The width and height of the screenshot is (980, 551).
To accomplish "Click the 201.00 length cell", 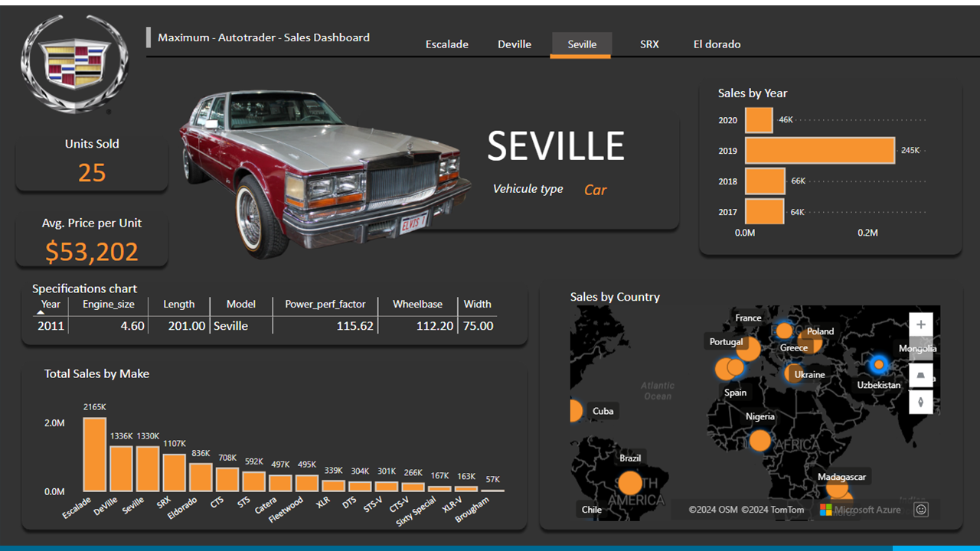I will pos(187,326).
